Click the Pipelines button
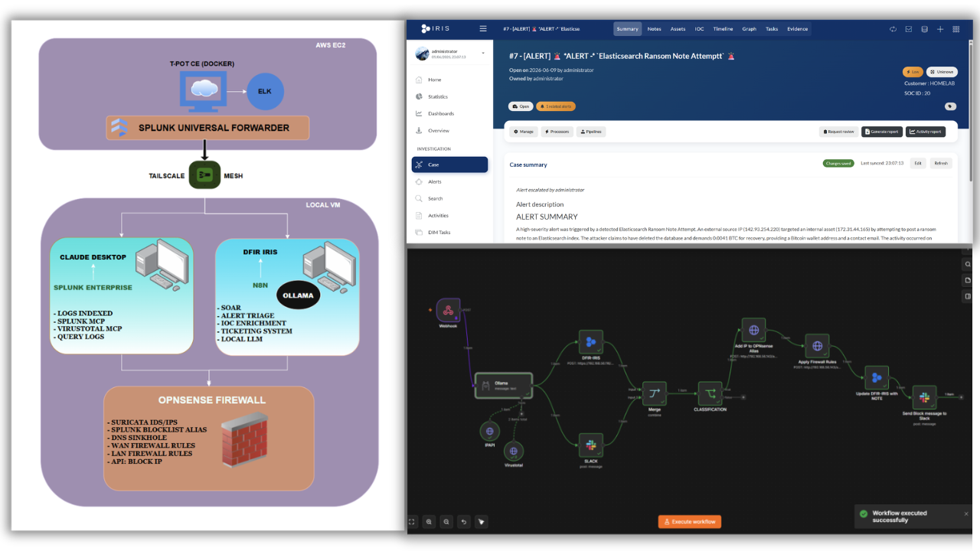 [x=590, y=132]
